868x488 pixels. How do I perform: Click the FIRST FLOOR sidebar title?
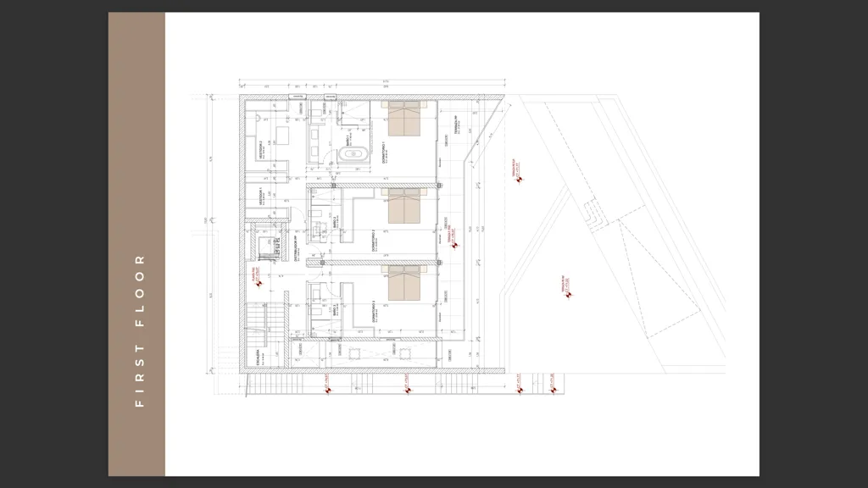[x=140, y=331]
